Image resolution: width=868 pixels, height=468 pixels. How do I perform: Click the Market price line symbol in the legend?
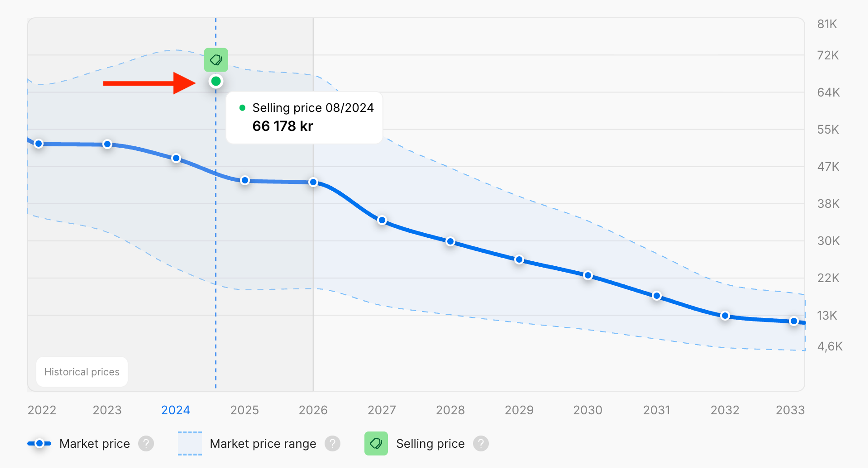tap(39, 443)
